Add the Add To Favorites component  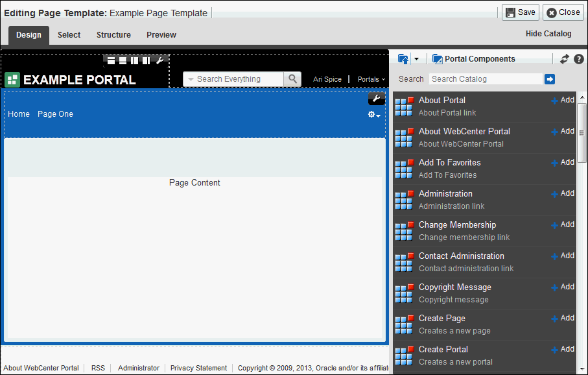[x=563, y=163]
